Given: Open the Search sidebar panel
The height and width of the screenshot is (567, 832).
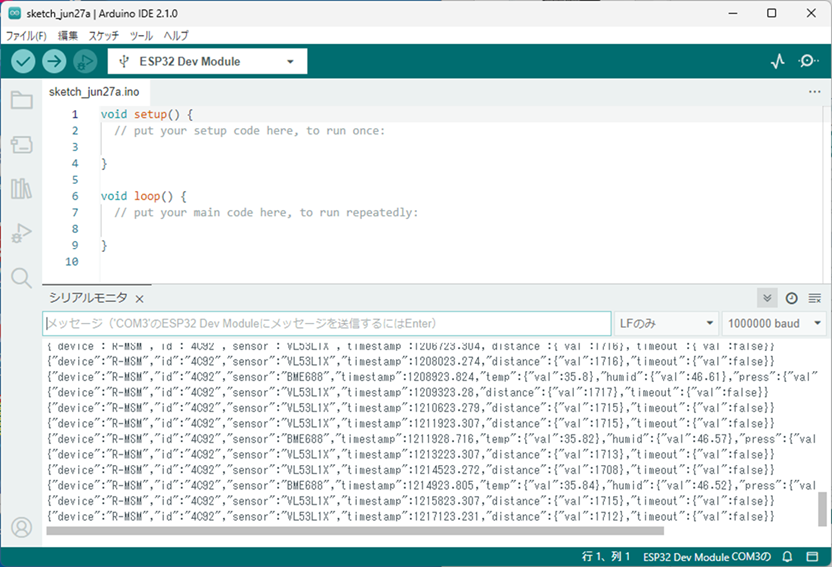Looking at the screenshot, I should click(x=21, y=277).
